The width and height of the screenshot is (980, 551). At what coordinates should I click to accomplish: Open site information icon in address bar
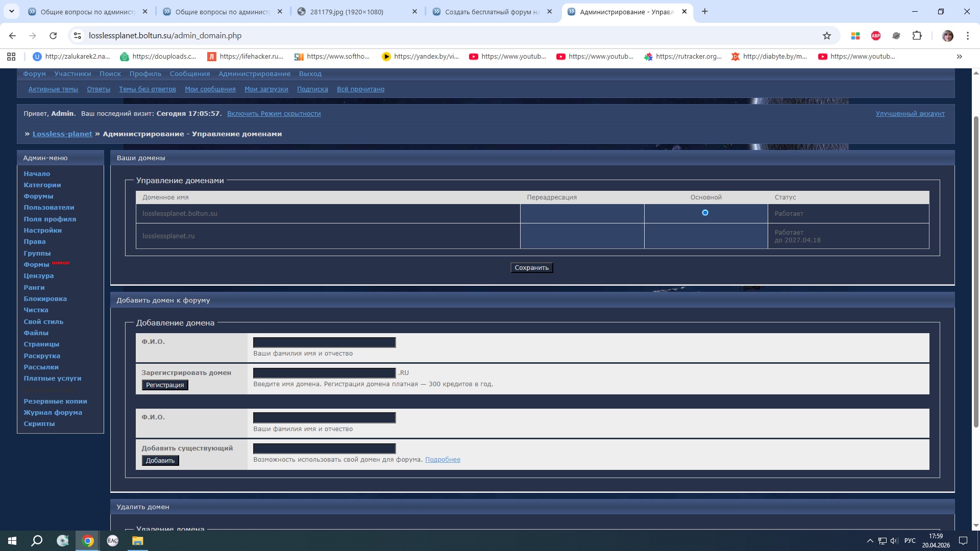tap(78, 36)
